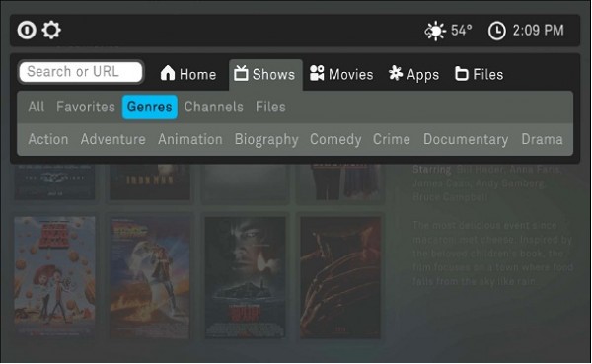
Task: Choose the Animation genre
Action: tap(190, 139)
